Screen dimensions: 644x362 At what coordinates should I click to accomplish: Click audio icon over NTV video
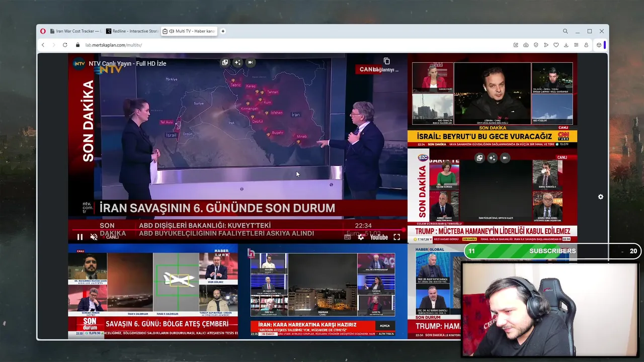[x=250, y=62]
